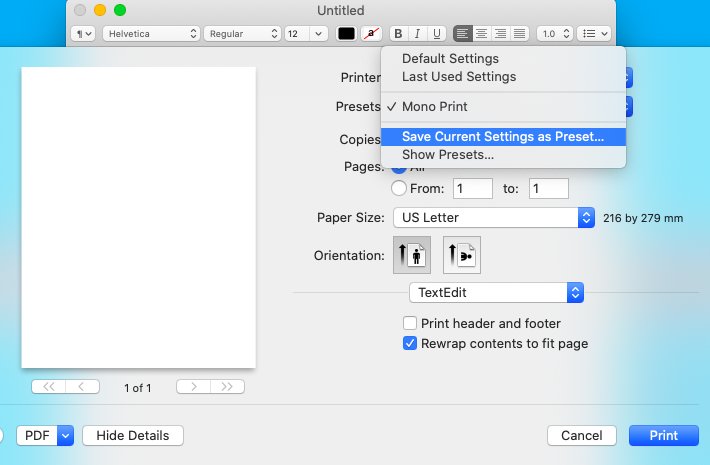
Task: Uncheck Rewrap contents to fit page
Action: click(410, 343)
